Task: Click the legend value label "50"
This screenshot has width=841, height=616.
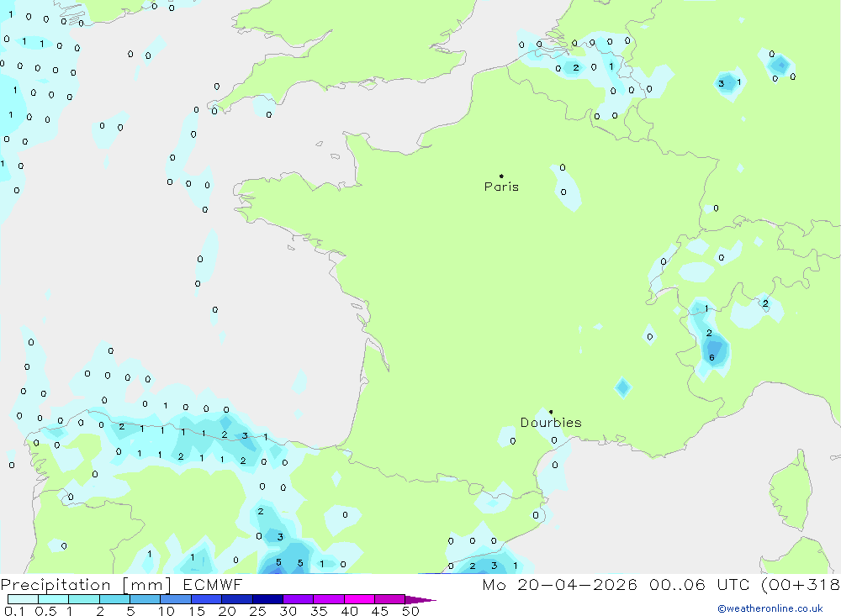Action: tap(410, 611)
